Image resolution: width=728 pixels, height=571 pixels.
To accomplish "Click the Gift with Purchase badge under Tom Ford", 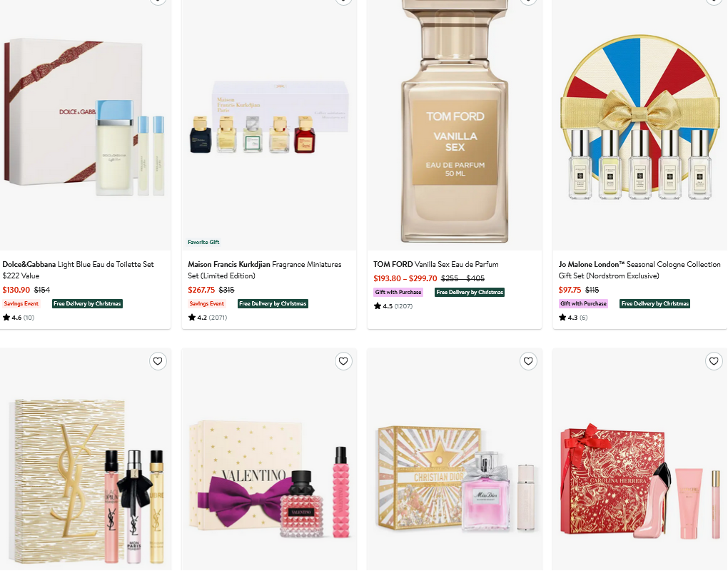I will (398, 292).
